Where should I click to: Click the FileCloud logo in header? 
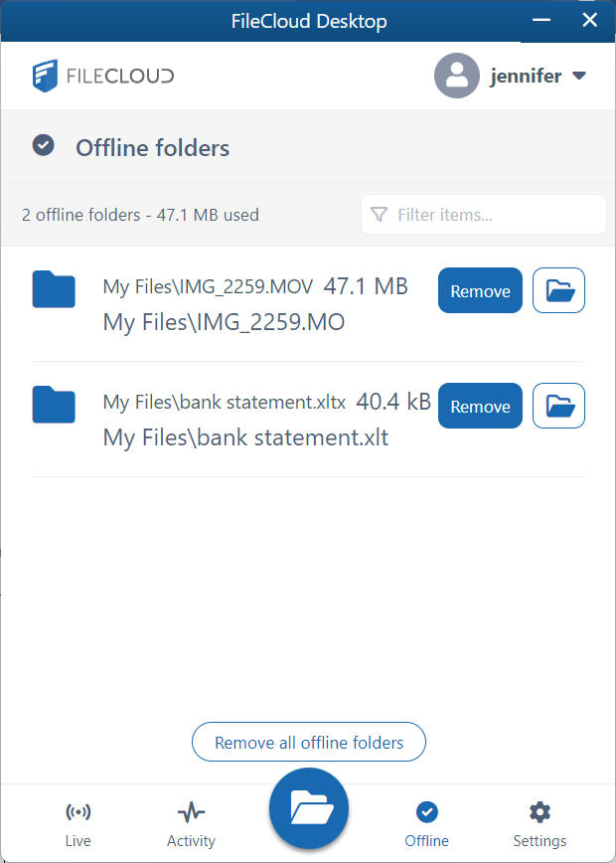[x=102, y=76]
